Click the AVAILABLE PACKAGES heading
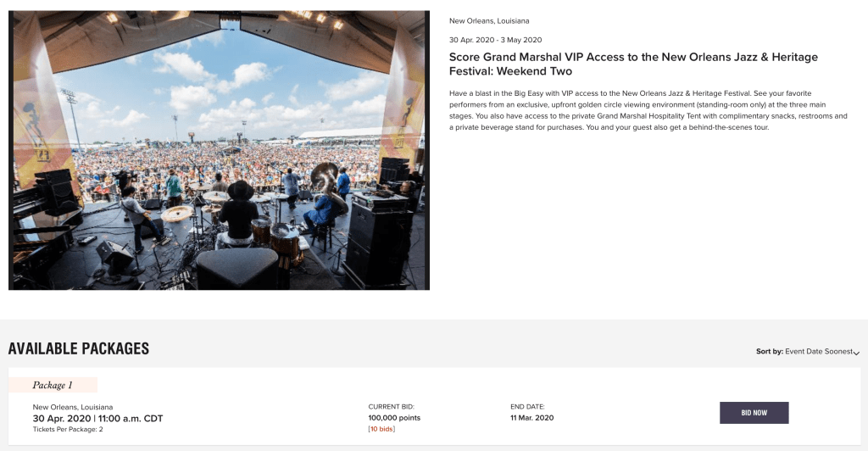 tap(79, 348)
